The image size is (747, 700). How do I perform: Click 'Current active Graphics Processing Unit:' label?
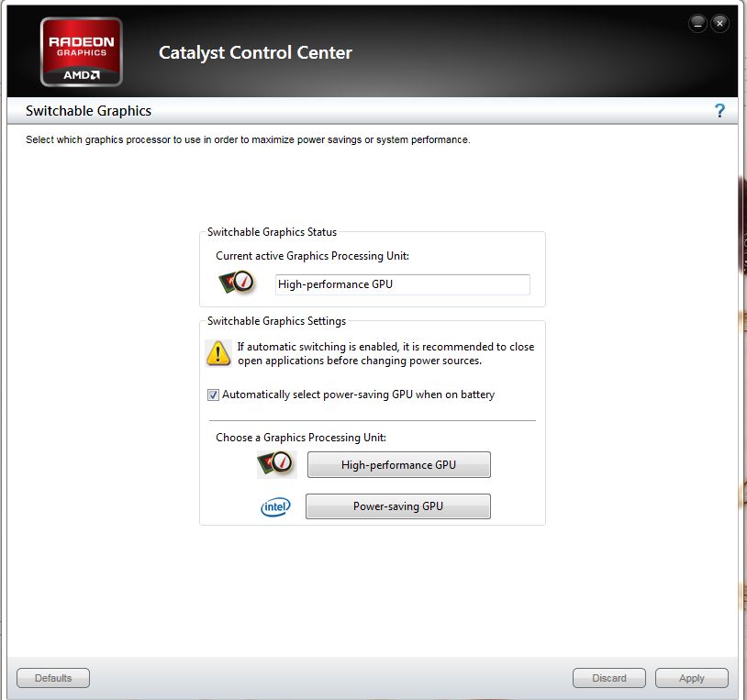313,256
